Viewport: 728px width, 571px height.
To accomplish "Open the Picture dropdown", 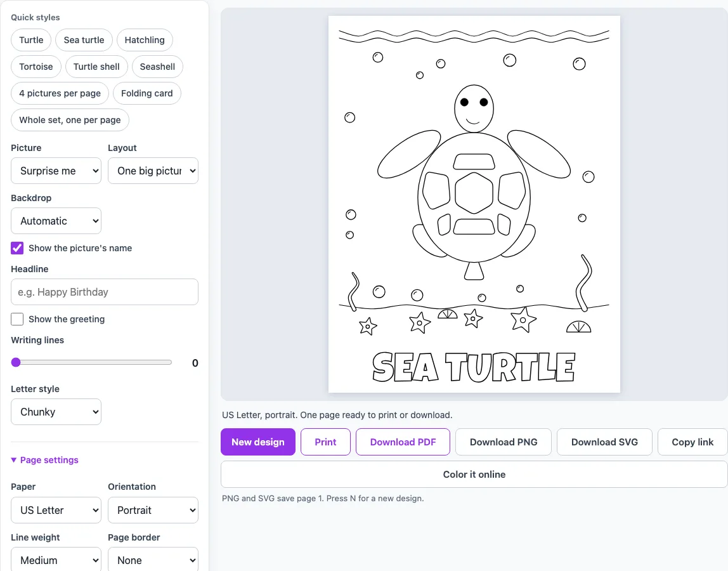I will tap(56, 171).
